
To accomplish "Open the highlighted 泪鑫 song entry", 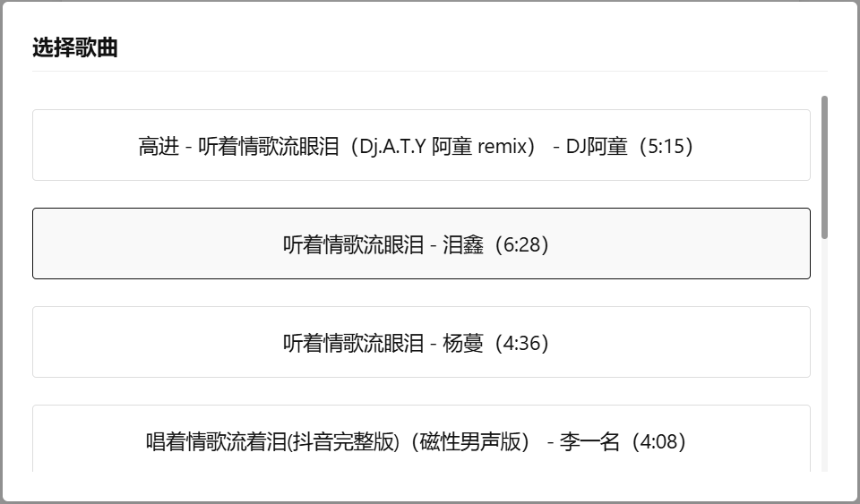I will tap(421, 243).
